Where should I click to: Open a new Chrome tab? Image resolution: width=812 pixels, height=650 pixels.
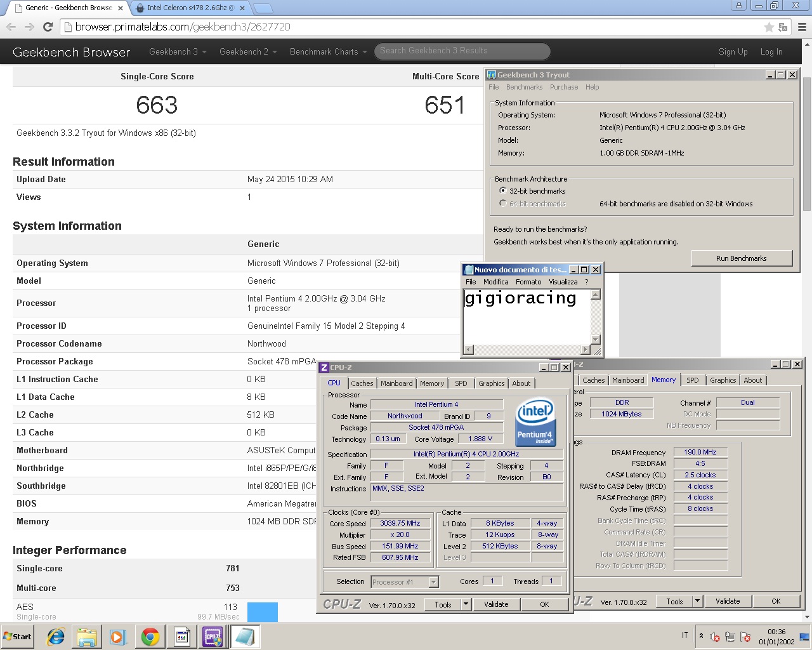pos(263,8)
